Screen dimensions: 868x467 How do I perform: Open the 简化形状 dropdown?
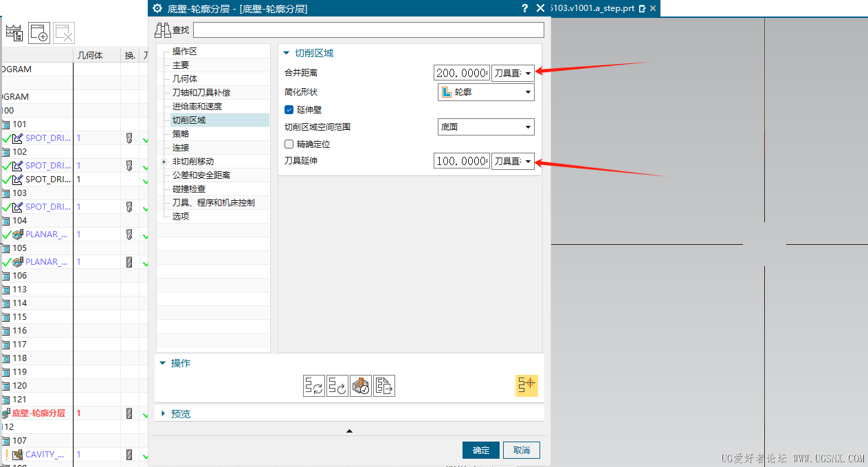pos(486,91)
